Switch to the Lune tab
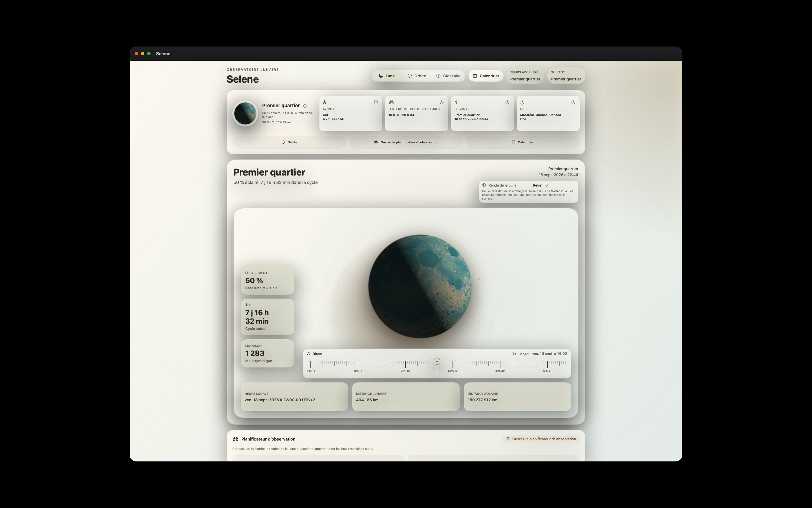This screenshot has height=508, width=812. tap(387, 76)
